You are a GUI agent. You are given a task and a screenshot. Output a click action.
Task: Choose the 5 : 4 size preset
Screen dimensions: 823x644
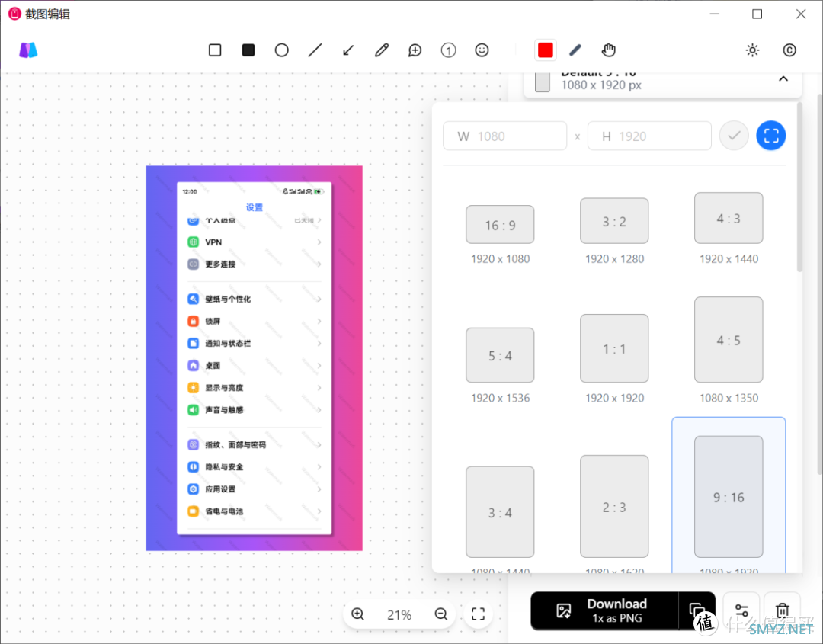500,355
